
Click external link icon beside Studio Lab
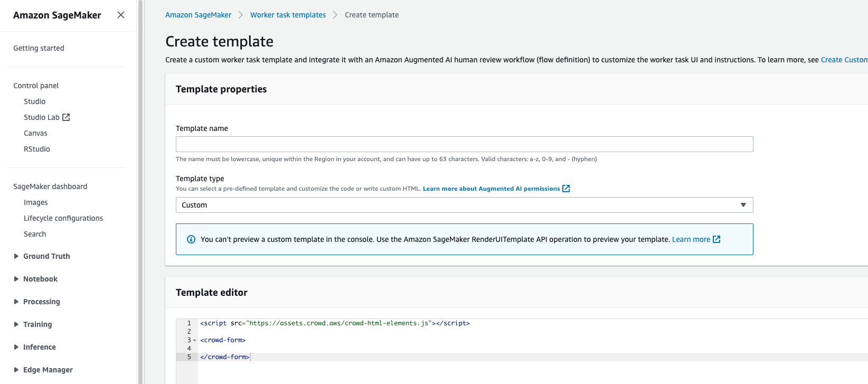66,117
